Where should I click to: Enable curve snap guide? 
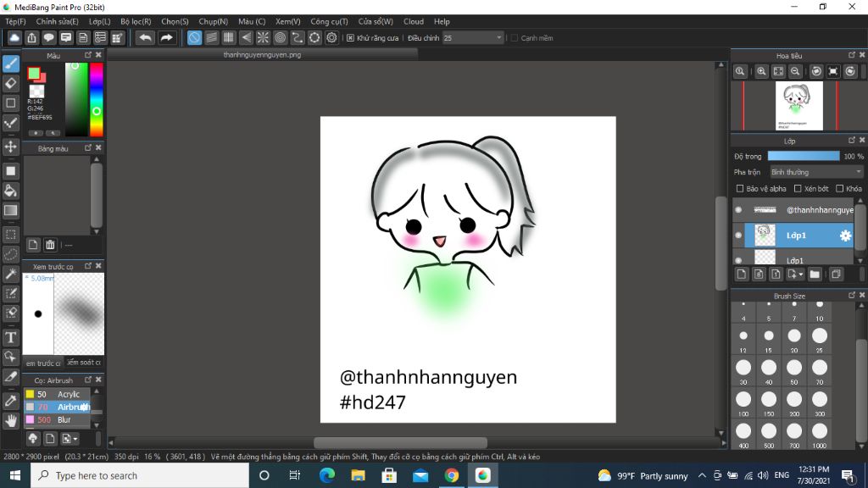click(298, 37)
